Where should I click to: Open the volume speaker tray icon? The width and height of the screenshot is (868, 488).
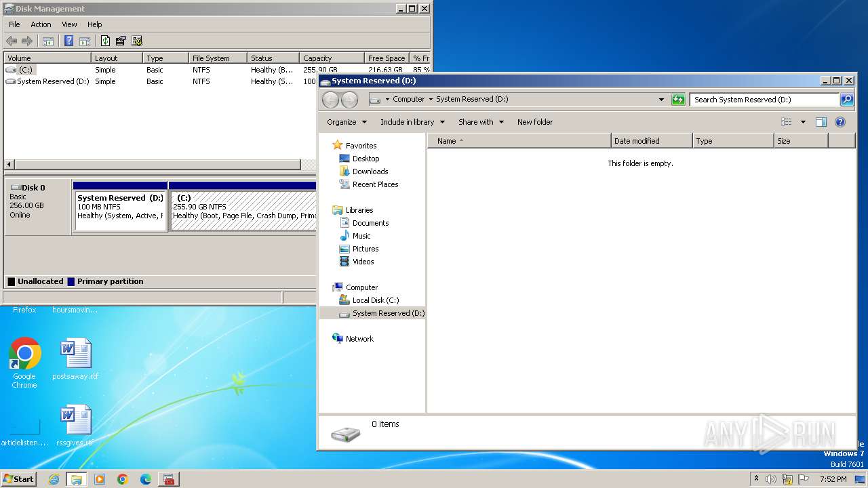[x=771, y=479]
